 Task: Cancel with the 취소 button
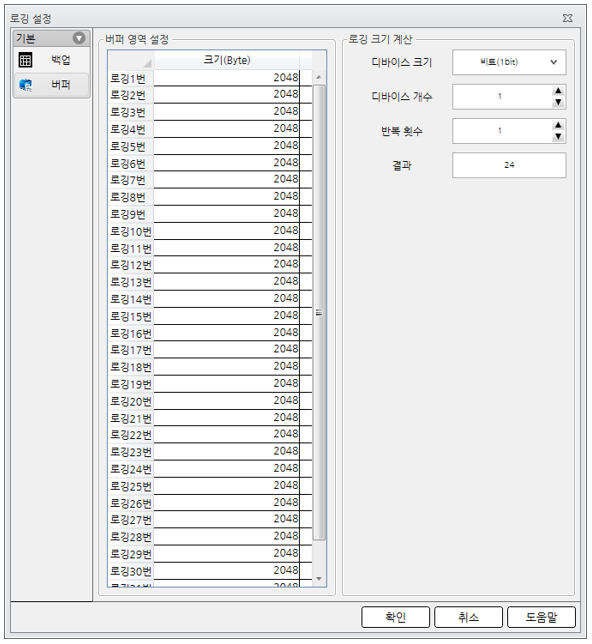468,617
